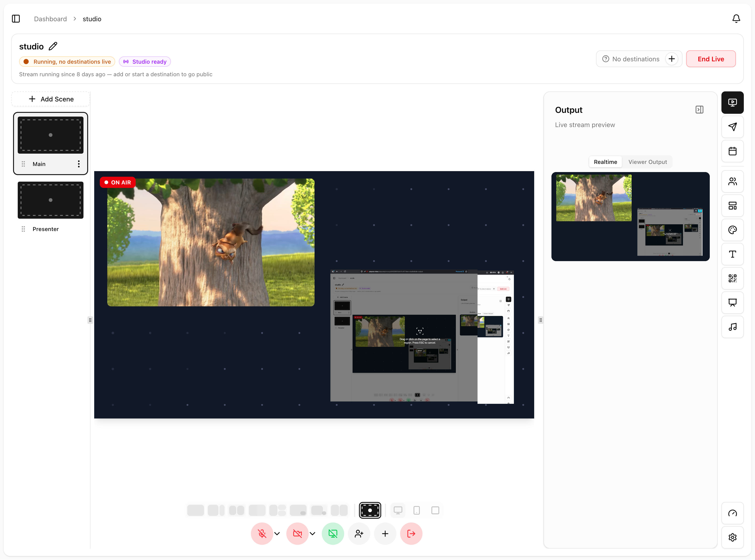Expand microphone device options chevron
The image size is (755, 560).
tap(277, 534)
